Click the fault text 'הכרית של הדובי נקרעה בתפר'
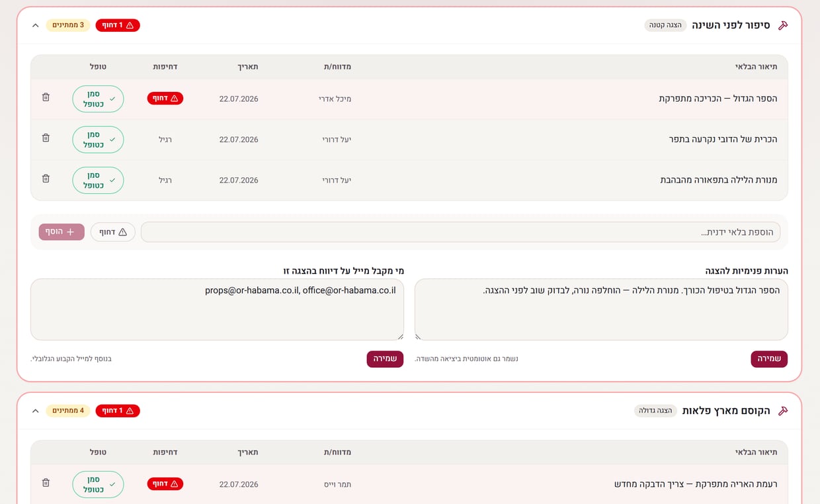The height and width of the screenshot is (504, 820). coord(723,140)
